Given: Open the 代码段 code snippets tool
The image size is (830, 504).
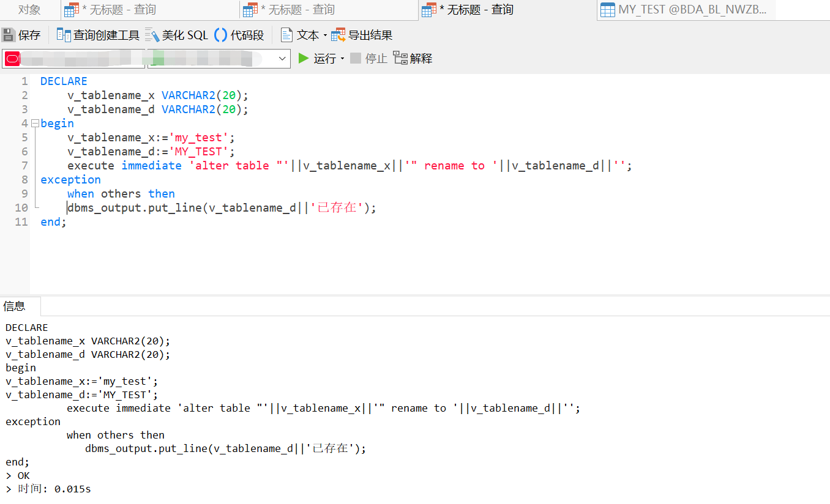Looking at the screenshot, I should click(x=239, y=35).
